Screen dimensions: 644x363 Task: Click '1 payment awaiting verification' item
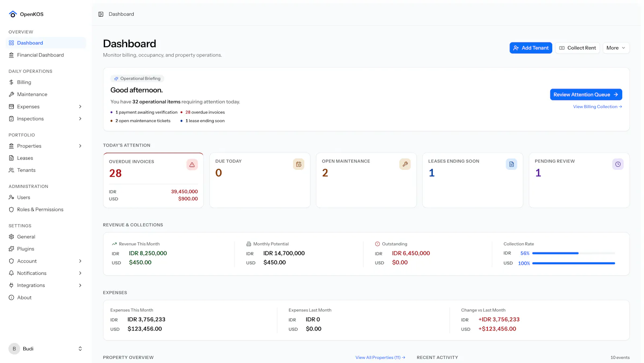(147, 112)
